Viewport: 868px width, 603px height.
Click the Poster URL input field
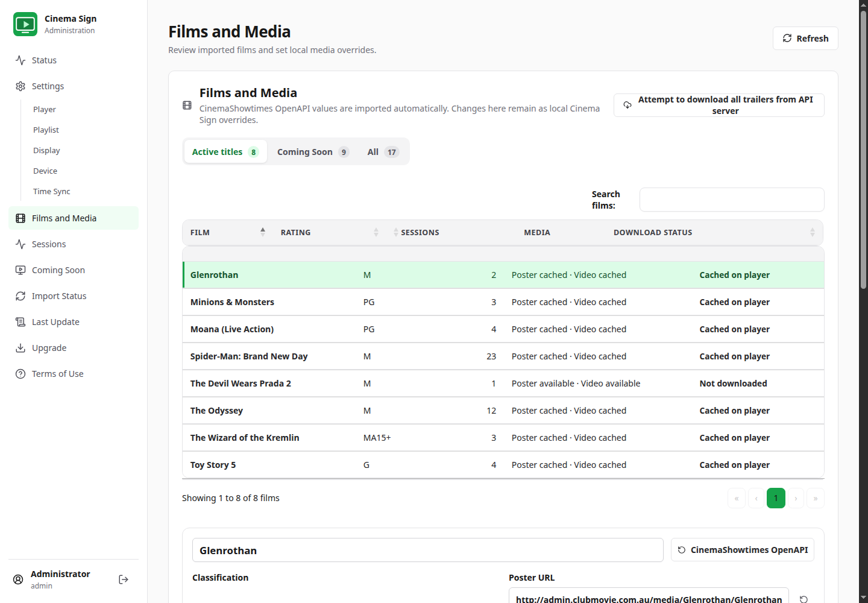pyautogui.click(x=649, y=596)
